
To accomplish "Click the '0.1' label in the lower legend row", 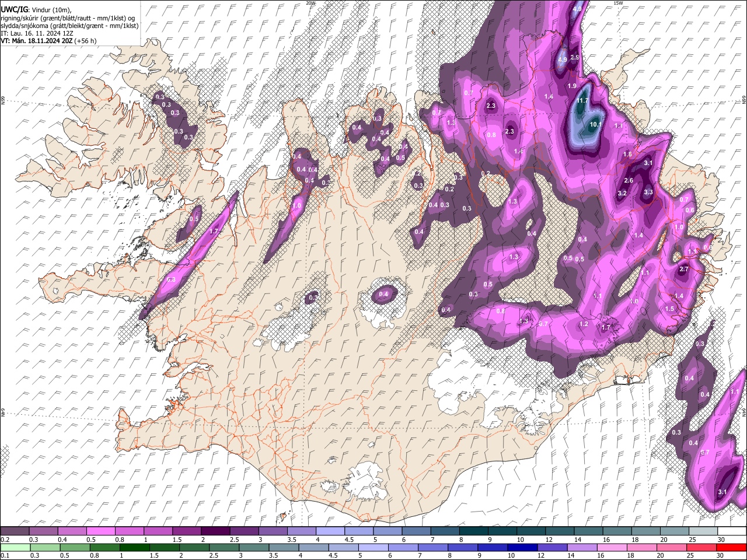I will pos(5,555).
